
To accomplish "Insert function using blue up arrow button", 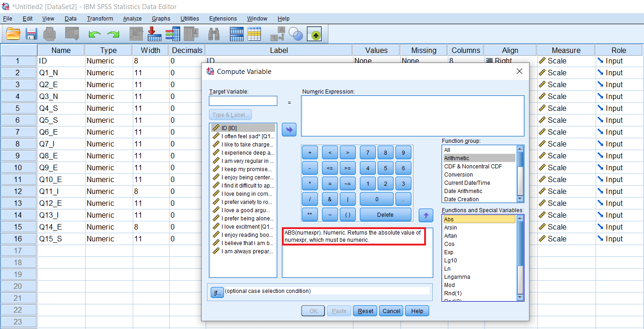I will (x=426, y=215).
